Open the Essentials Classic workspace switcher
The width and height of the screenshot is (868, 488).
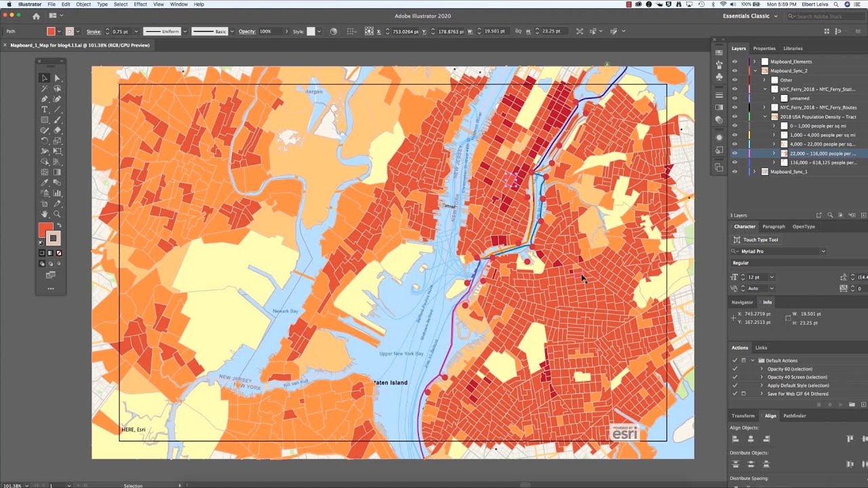coord(750,16)
